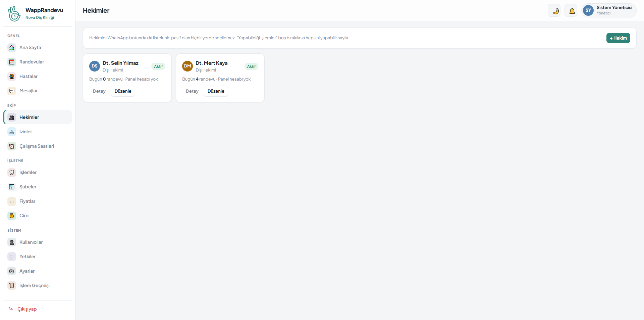Click the Randevular calendar icon
644x320 pixels.
point(12,62)
